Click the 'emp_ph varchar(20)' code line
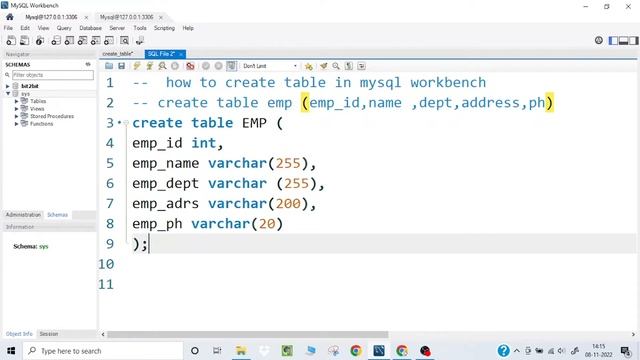640x360 pixels. coord(207,224)
